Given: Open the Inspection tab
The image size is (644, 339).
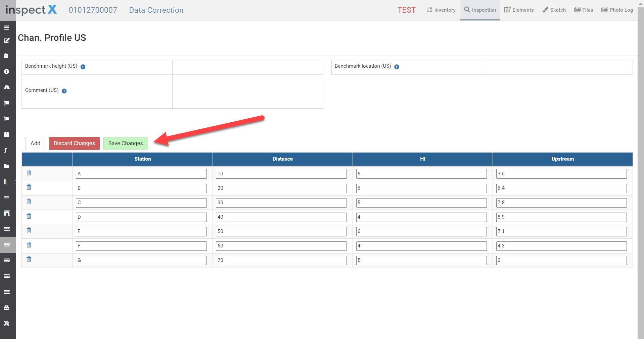Looking at the screenshot, I should (x=480, y=10).
